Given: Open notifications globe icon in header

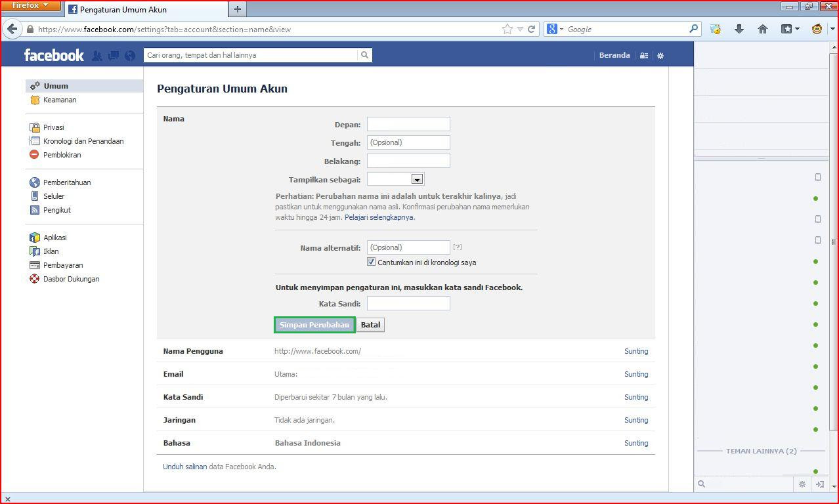Looking at the screenshot, I should [130, 56].
